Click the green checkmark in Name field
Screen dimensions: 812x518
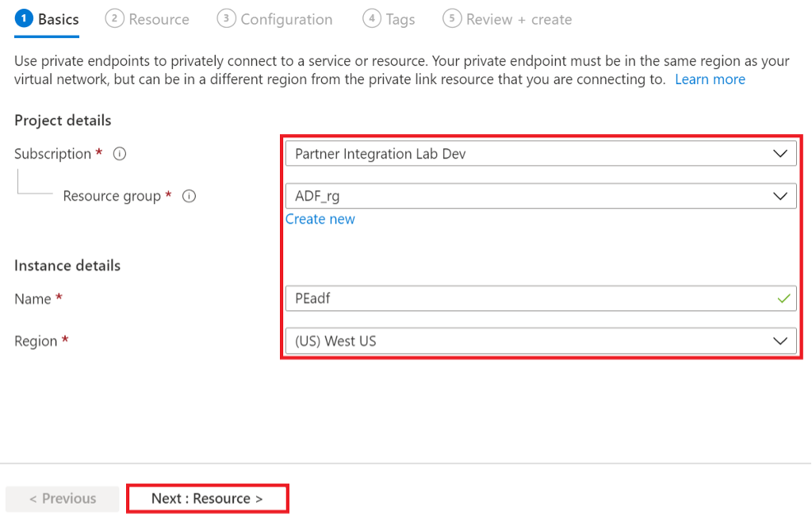click(x=783, y=299)
